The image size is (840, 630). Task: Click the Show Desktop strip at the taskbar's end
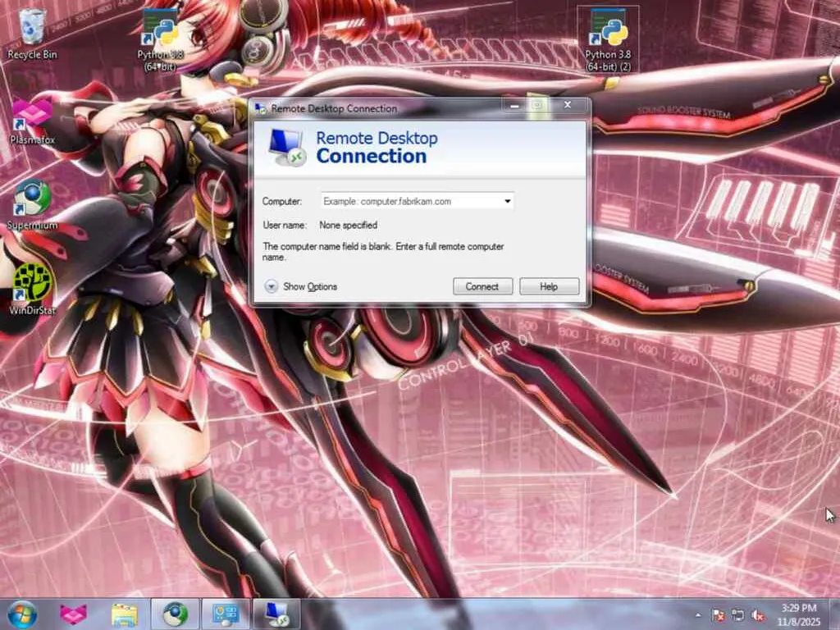click(834, 614)
